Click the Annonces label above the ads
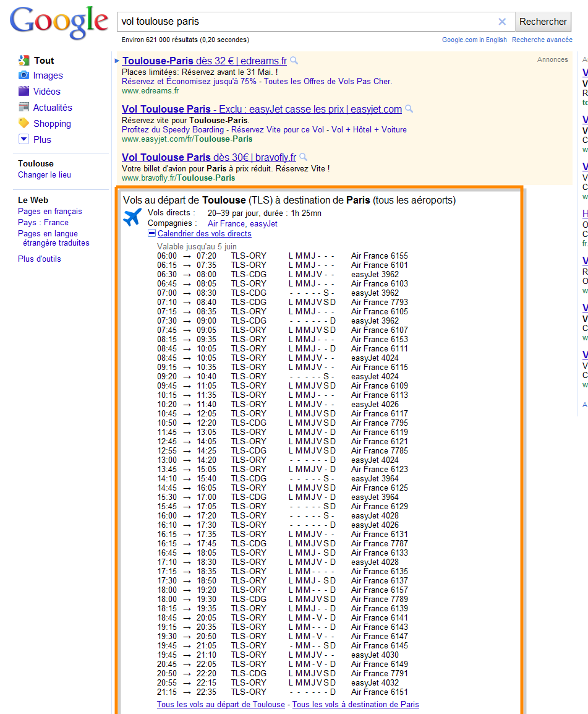The height and width of the screenshot is (714, 588). coord(553,59)
